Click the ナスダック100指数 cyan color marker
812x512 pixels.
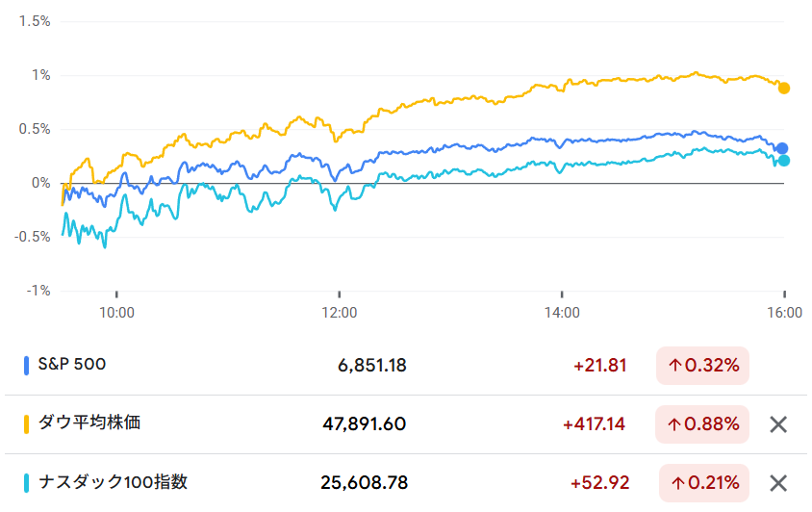click(26, 482)
